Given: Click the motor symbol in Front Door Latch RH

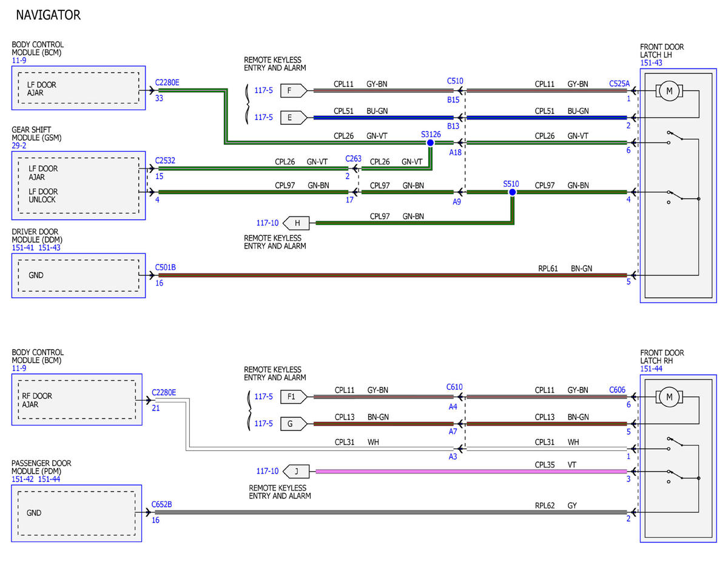Looking at the screenshot, I should click(x=669, y=397).
